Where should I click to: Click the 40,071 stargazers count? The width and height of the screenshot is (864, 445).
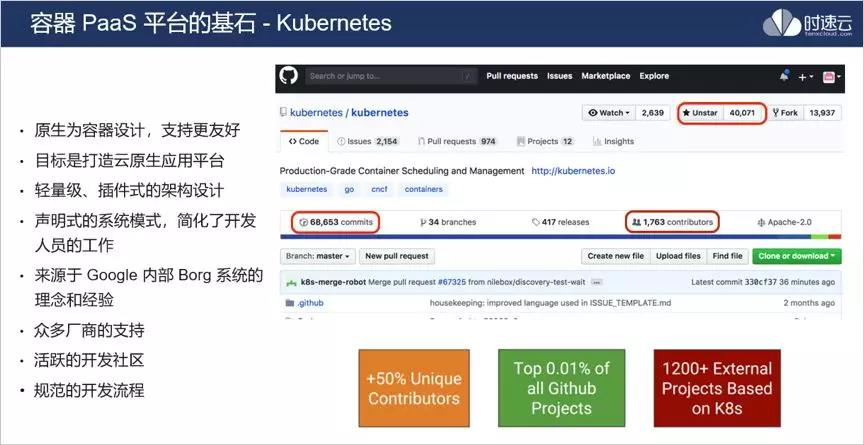click(742, 113)
